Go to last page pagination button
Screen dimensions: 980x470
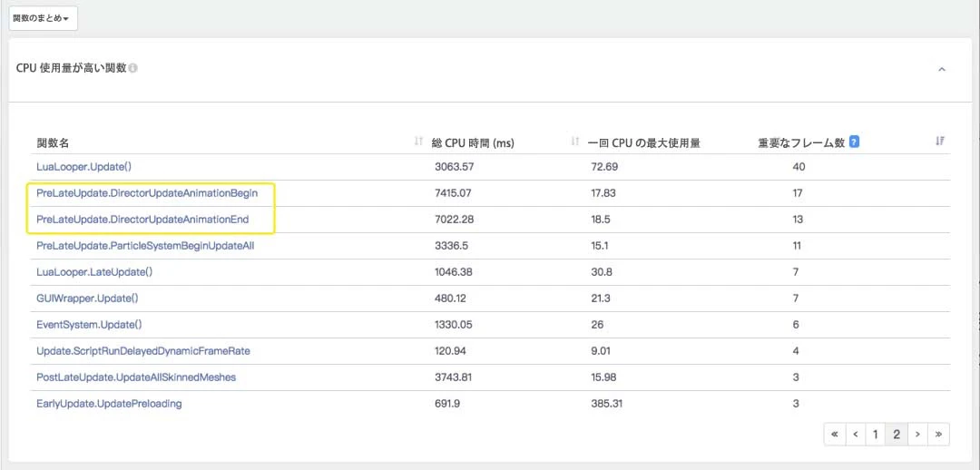[x=939, y=435]
